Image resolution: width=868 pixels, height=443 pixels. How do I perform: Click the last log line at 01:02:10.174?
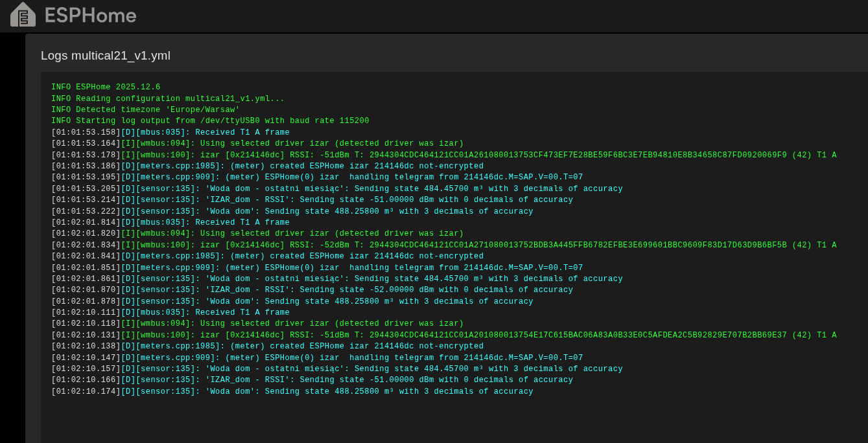pos(292,392)
